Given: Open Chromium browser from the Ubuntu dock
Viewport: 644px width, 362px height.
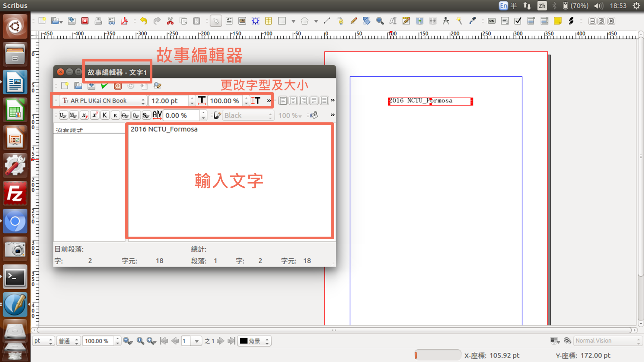Looking at the screenshot, I should [15, 222].
